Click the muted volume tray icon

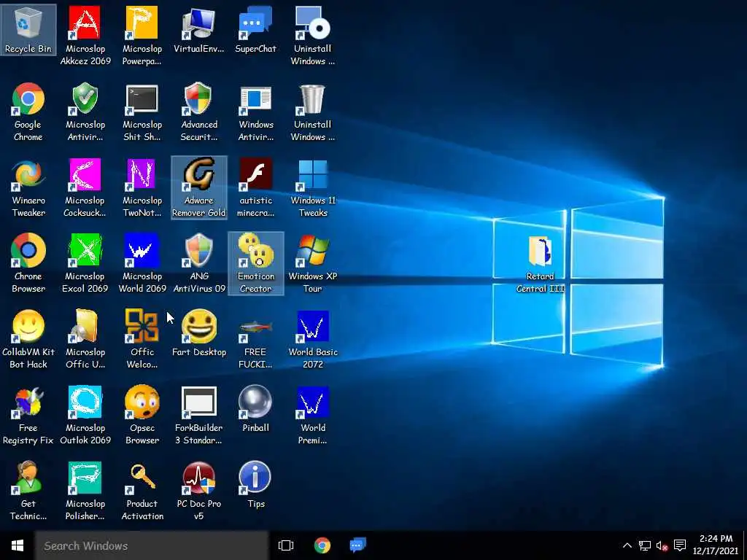point(662,545)
